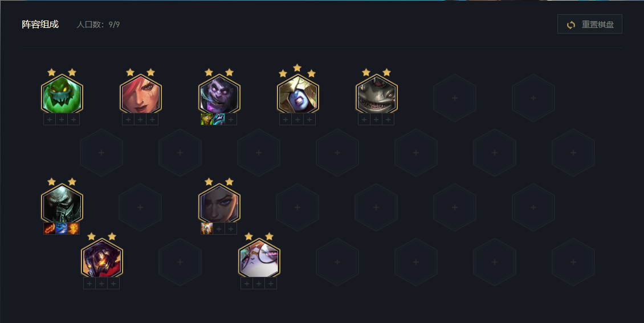
Task: Select the Caitlyn champion portrait
Action: click(x=219, y=203)
